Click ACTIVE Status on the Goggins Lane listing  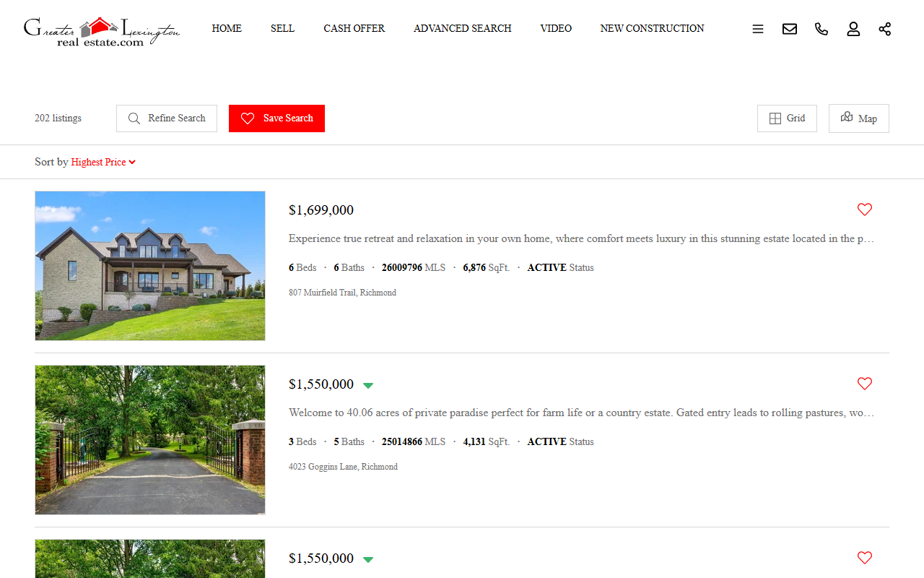pos(561,441)
